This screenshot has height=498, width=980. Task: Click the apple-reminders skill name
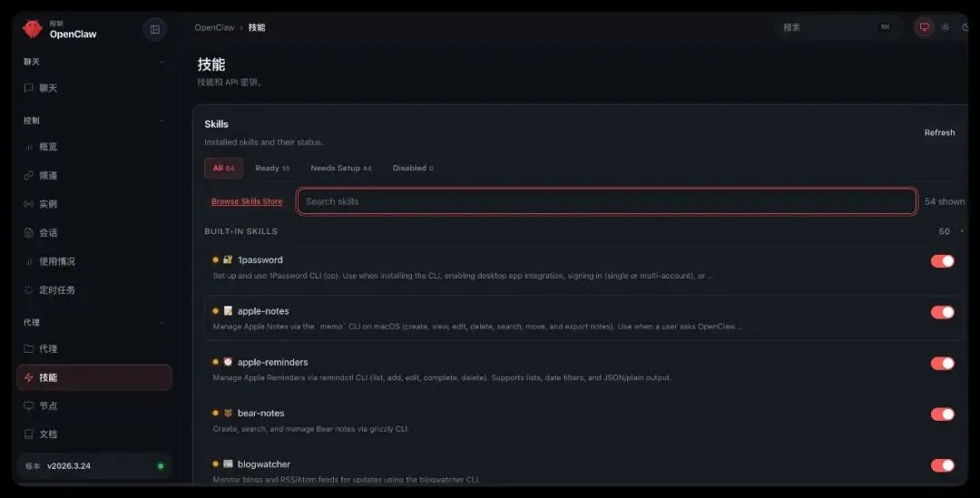point(272,363)
